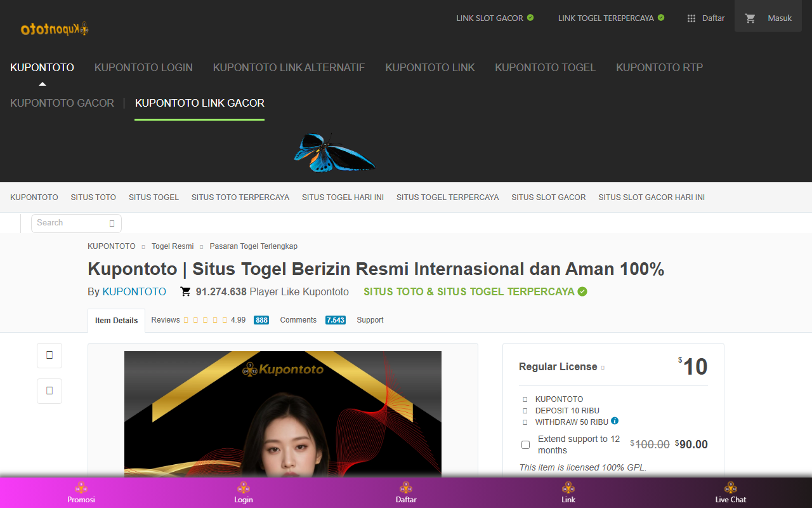Click the green checkmark after LINK TOGEL TERPERCAYA
Image resolution: width=812 pixels, height=508 pixels.
[x=661, y=18]
